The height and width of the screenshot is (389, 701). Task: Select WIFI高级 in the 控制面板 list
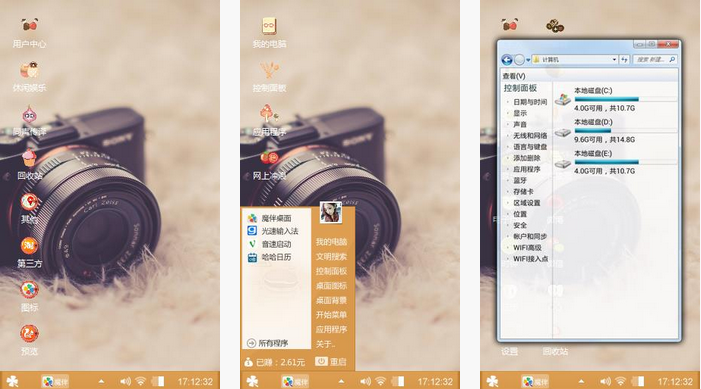click(x=527, y=247)
